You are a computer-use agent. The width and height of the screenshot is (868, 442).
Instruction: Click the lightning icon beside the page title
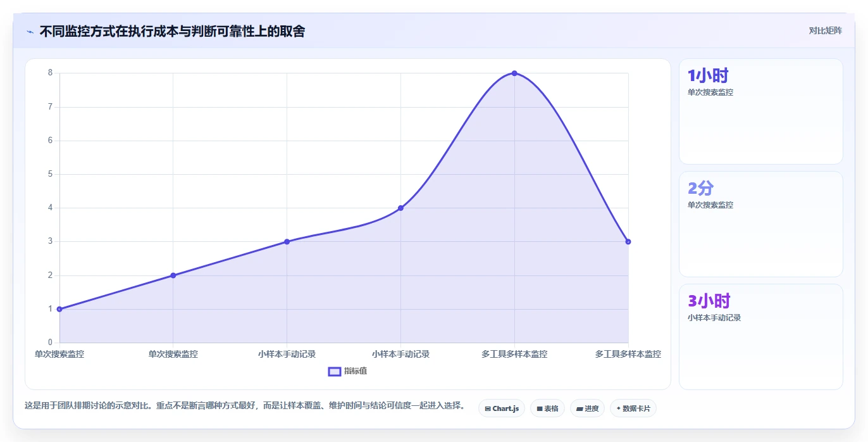coord(30,32)
